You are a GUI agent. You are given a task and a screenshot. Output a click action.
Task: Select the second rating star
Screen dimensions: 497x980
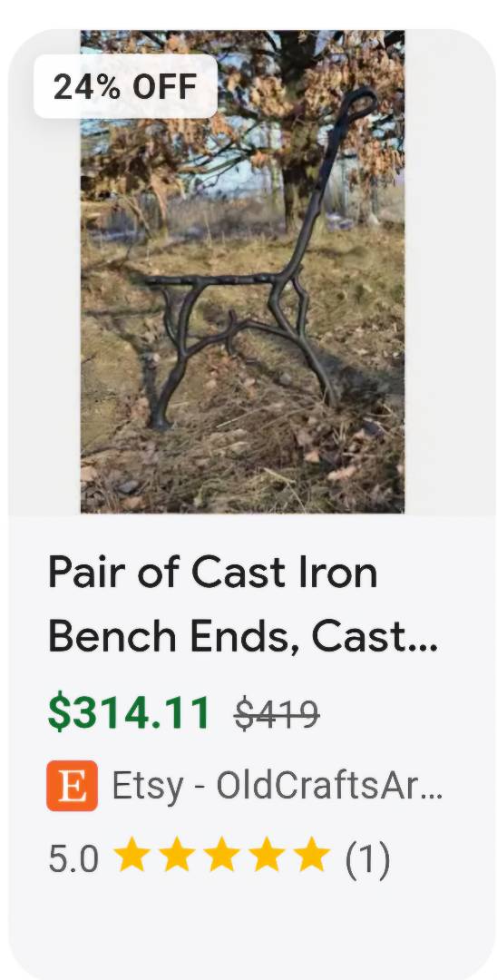[x=177, y=856]
